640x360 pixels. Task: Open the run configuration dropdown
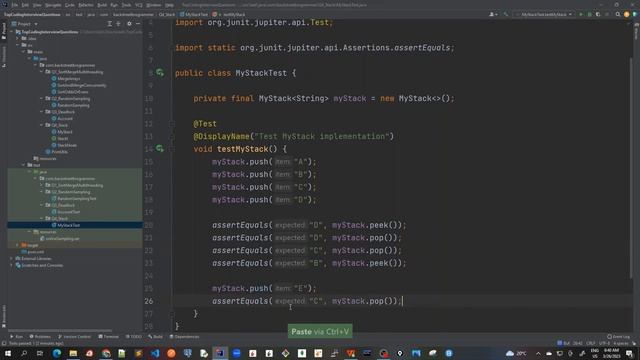543,14
